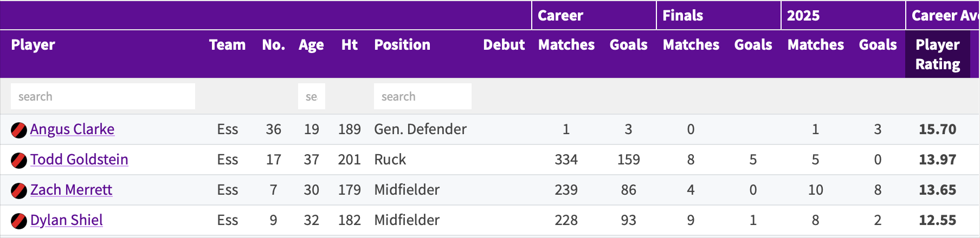Focus the Player search field
This screenshot has height=238, width=980.
[x=103, y=96]
